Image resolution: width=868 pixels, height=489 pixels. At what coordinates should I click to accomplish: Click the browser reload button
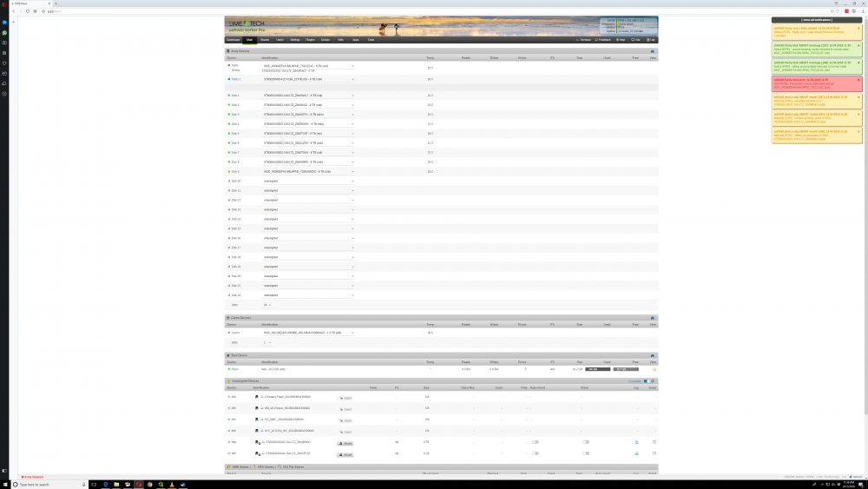pos(28,11)
